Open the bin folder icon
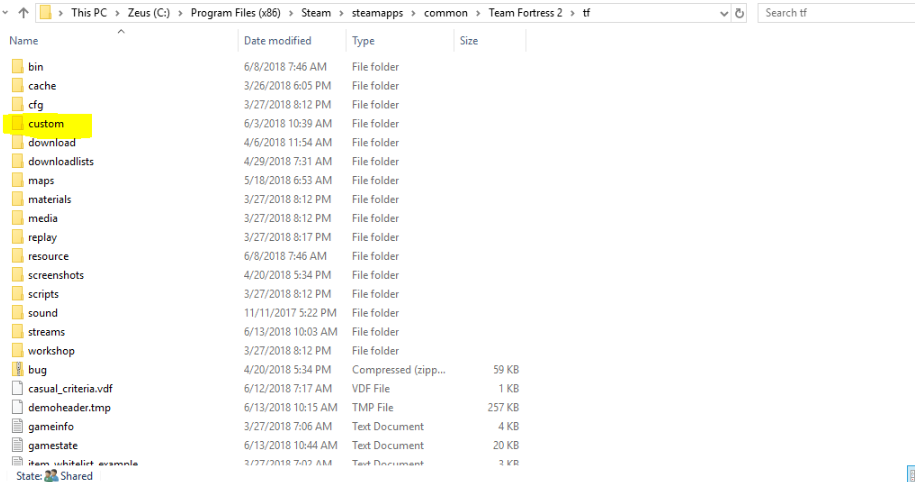The image size is (915, 482). pyautogui.click(x=18, y=67)
